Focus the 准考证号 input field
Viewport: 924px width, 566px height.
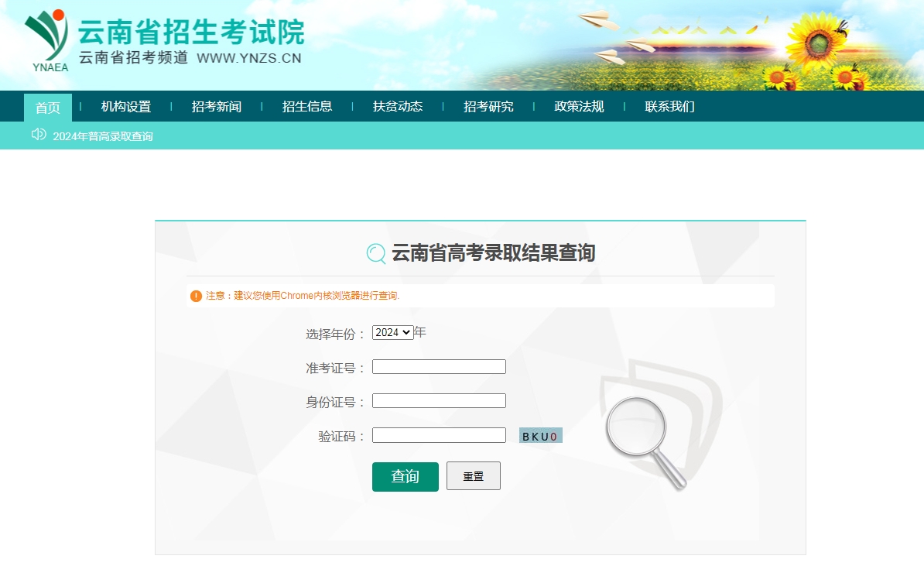(439, 367)
